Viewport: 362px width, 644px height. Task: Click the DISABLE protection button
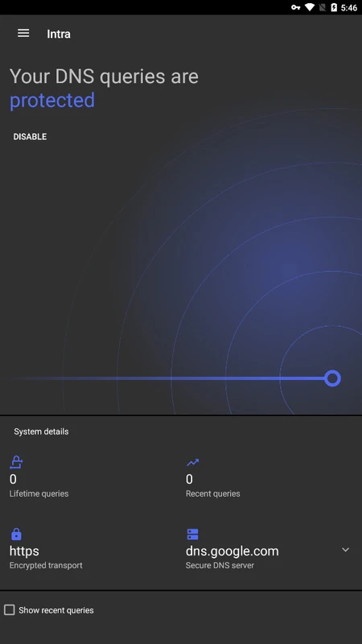tap(30, 137)
